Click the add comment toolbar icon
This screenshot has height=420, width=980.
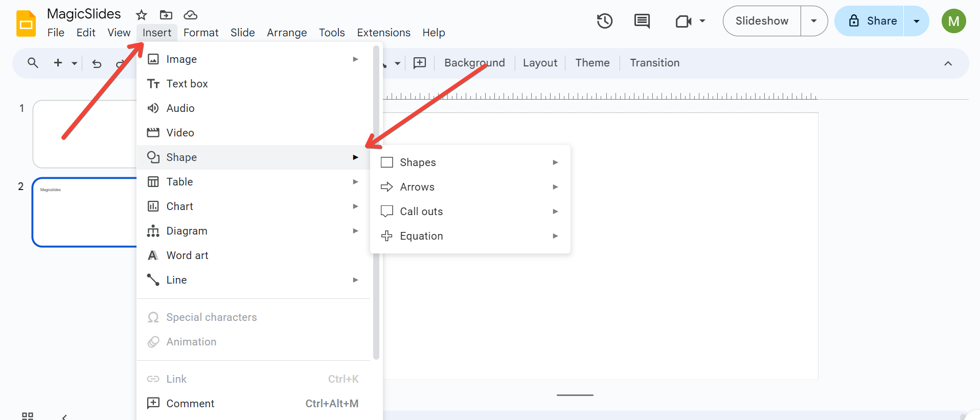pos(420,63)
